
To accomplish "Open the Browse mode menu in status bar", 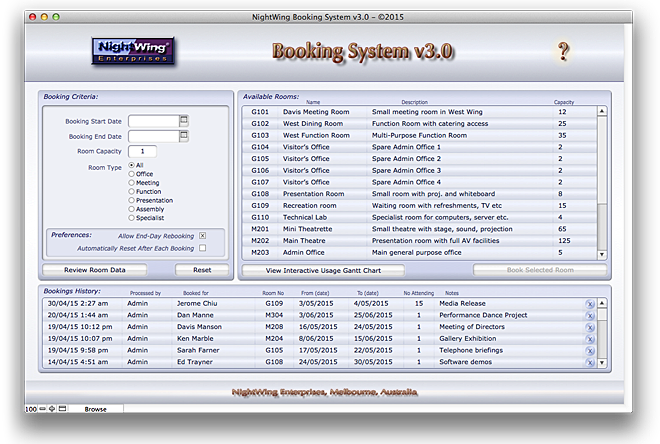I will tap(96, 409).
